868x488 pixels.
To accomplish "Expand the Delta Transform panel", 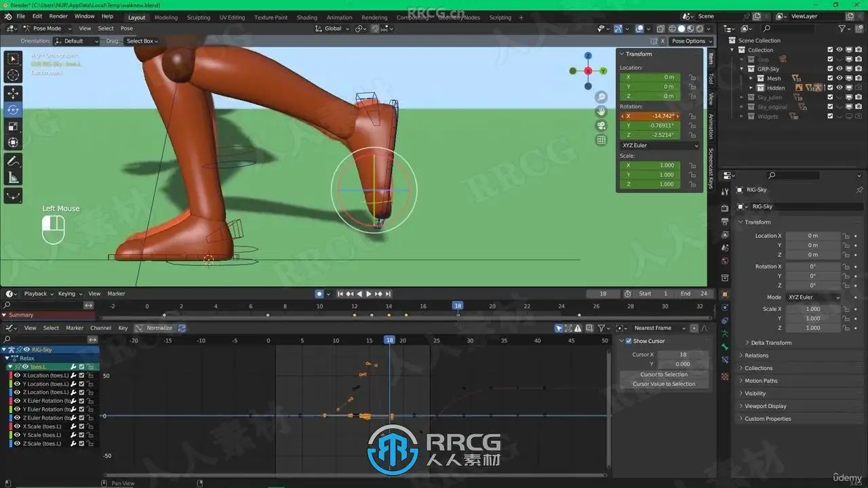I will 771,343.
